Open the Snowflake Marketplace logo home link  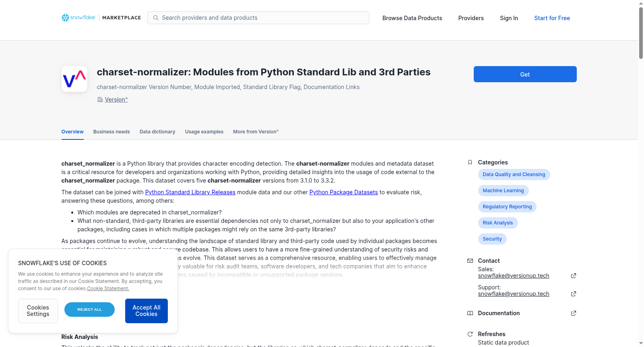click(x=101, y=18)
